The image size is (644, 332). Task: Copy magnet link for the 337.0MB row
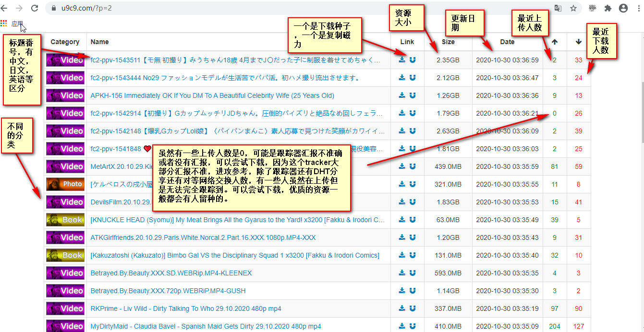413,308
